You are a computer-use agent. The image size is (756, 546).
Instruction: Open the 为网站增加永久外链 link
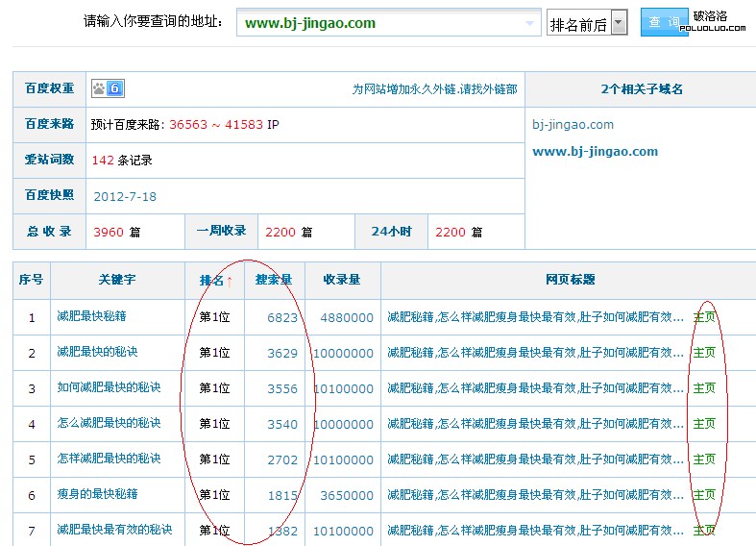(x=434, y=88)
